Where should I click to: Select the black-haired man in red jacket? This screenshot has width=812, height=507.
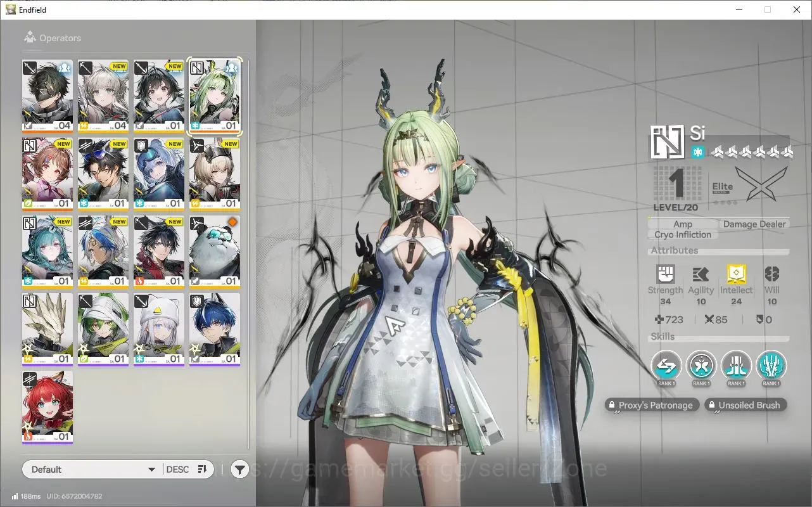coord(159,251)
